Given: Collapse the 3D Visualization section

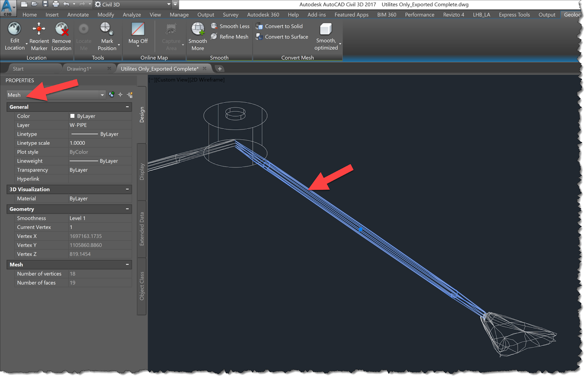Looking at the screenshot, I should (127, 189).
